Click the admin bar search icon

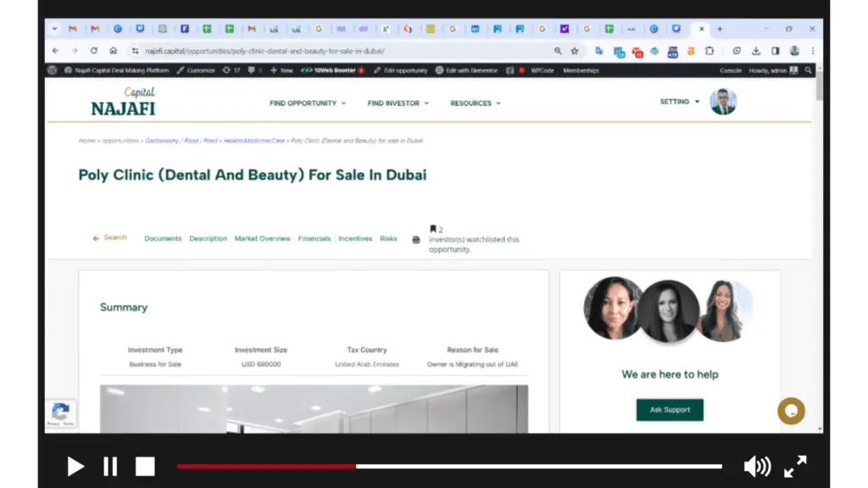click(808, 70)
